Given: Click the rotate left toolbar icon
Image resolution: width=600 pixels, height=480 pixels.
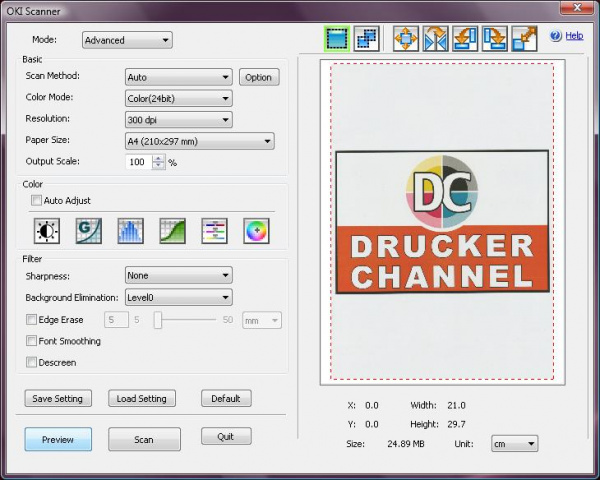Looking at the screenshot, I should click(465, 39).
